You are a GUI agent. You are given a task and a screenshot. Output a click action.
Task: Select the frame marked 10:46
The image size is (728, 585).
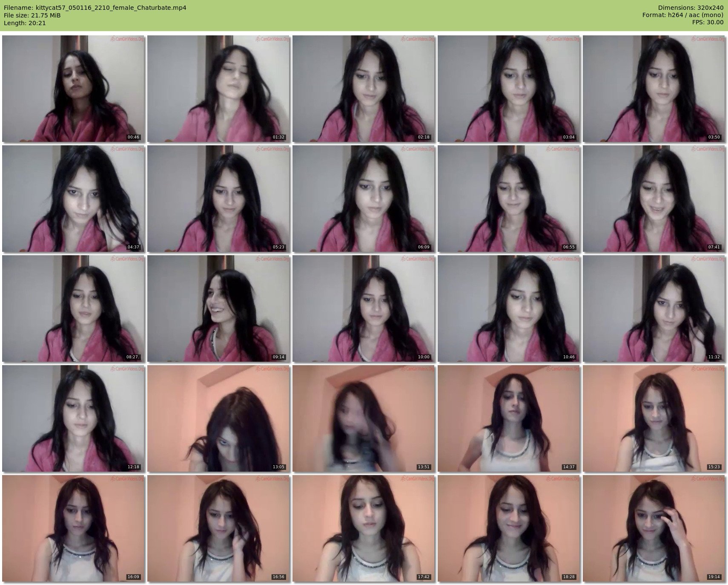(x=508, y=308)
